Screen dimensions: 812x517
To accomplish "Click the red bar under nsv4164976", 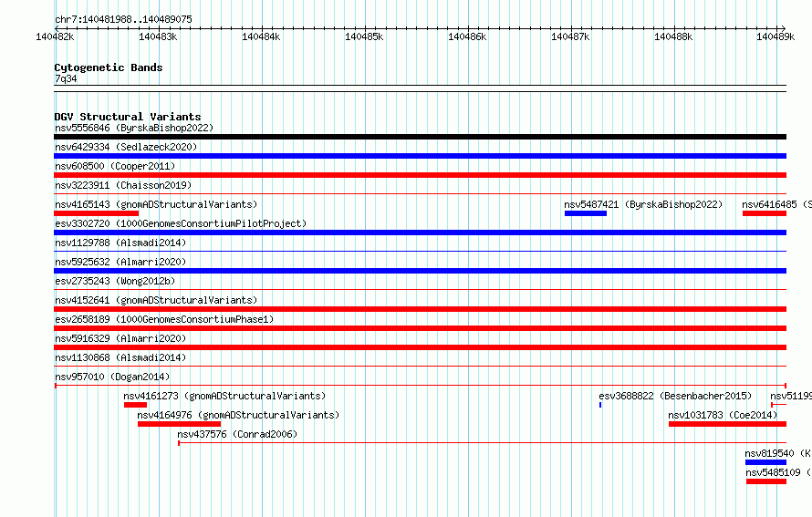I will [179, 424].
